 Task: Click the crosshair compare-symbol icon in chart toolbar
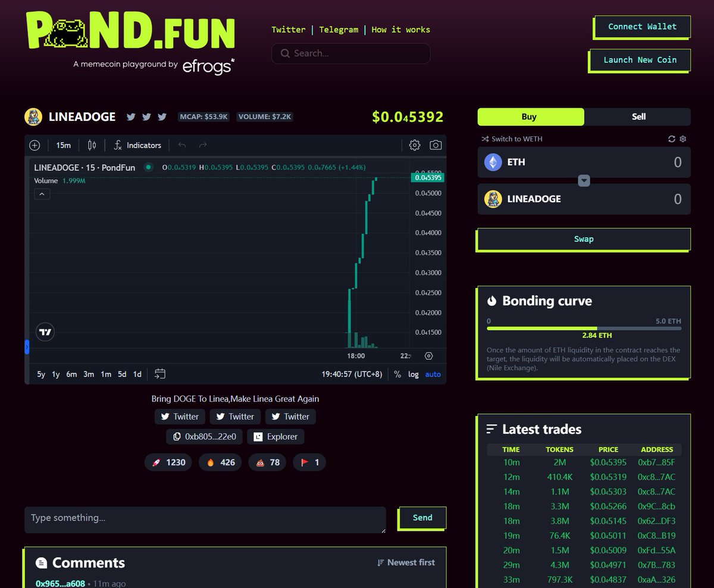(35, 145)
